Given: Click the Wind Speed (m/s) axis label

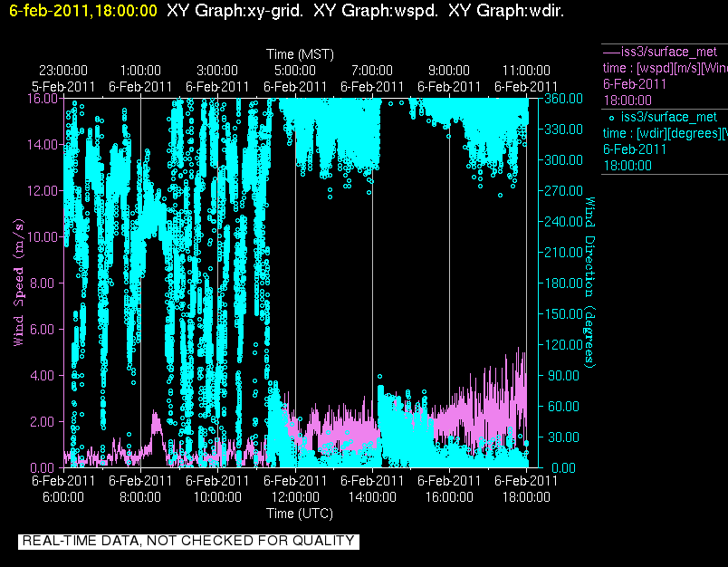Looking at the screenshot, I should pos(19,283).
